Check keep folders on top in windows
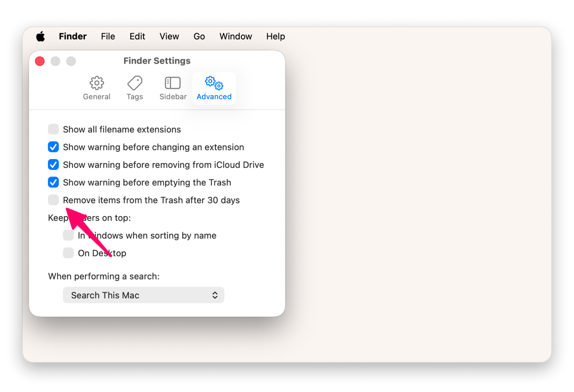The image size is (574, 392). (68, 235)
